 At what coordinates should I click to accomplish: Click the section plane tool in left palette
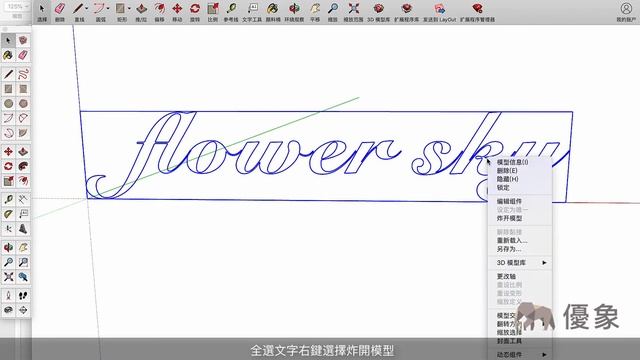click(x=23, y=310)
